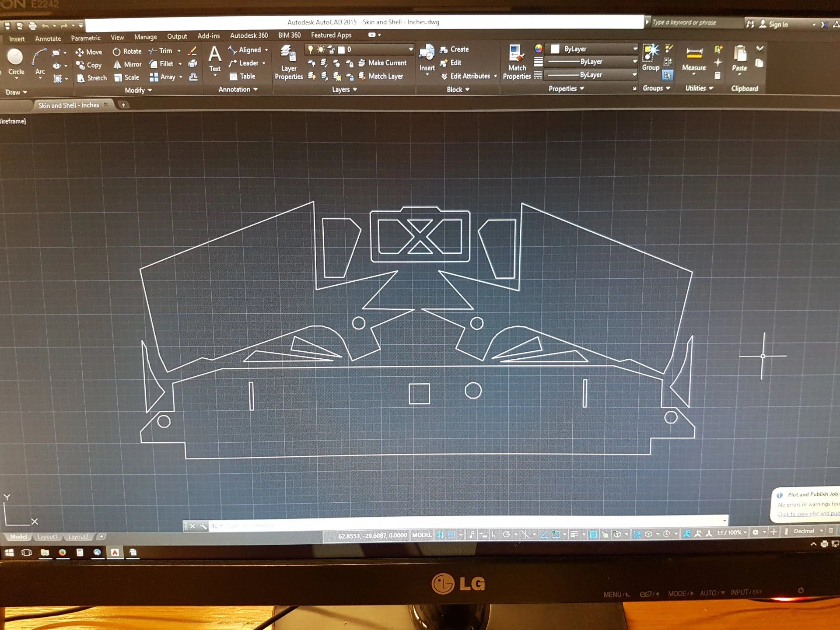Viewport: 840px width, 630px height.
Task: Choose the Mirror tool
Action: [x=127, y=64]
